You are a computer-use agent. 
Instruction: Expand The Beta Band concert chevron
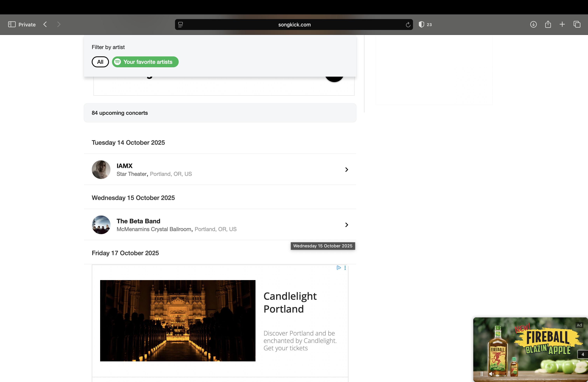coord(346,225)
